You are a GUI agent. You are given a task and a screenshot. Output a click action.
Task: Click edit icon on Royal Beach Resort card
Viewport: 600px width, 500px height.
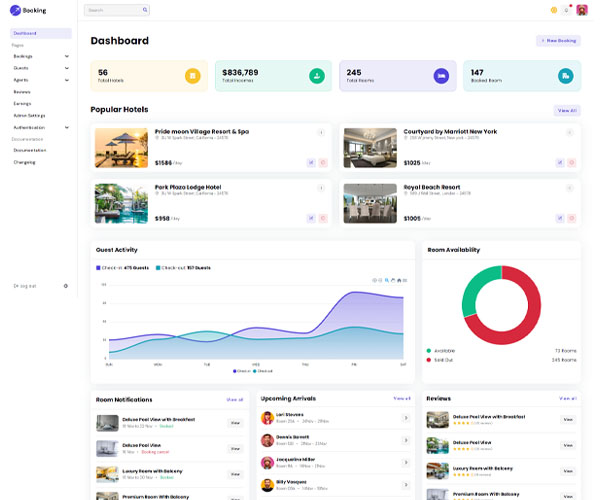[x=560, y=218]
